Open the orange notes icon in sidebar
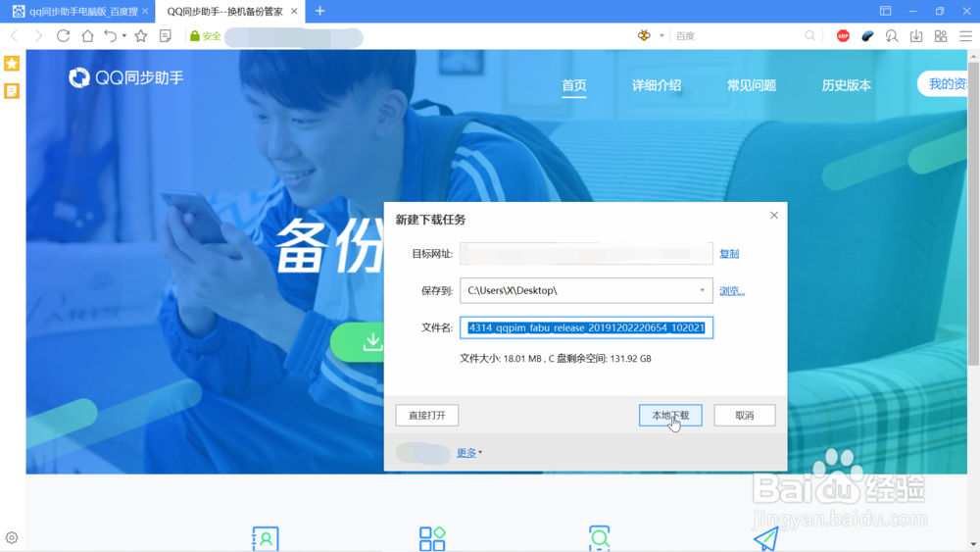Screen dimensions: 980x552 [12, 91]
